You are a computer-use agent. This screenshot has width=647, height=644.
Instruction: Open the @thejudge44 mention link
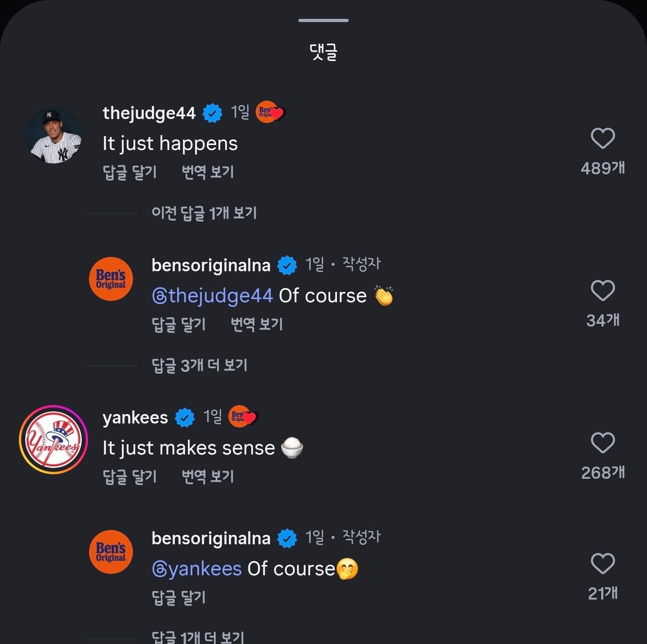(x=213, y=296)
